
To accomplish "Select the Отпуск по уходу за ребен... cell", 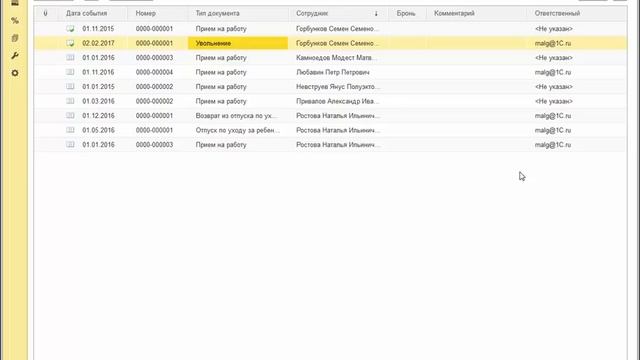I will pos(238,130).
